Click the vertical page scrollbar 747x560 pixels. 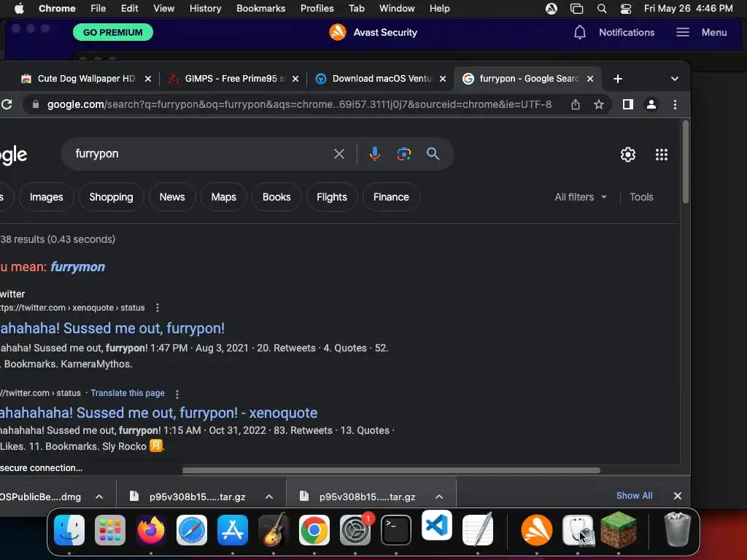point(686,162)
